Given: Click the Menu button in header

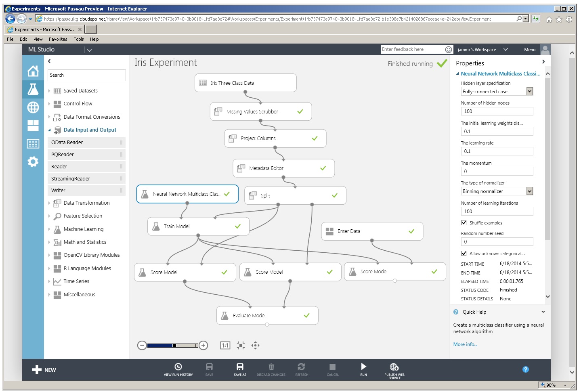Looking at the screenshot, I should (x=530, y=50).
